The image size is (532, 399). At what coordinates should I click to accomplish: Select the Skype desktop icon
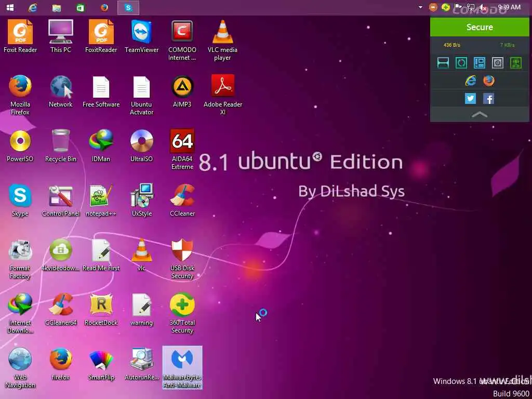click(x=20, y=200)
